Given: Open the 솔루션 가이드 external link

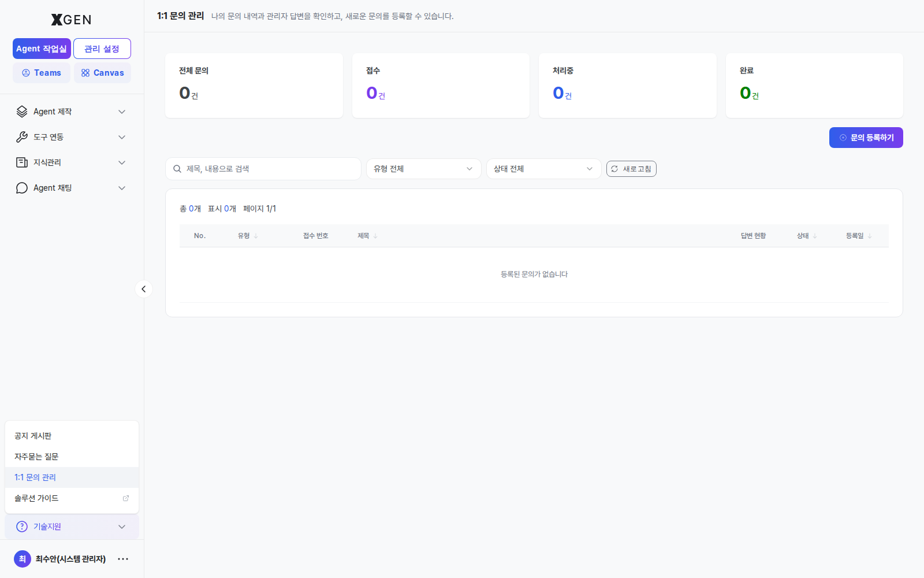Looking at the screenshot, I should pyautogui.click(x=72, y=498).
